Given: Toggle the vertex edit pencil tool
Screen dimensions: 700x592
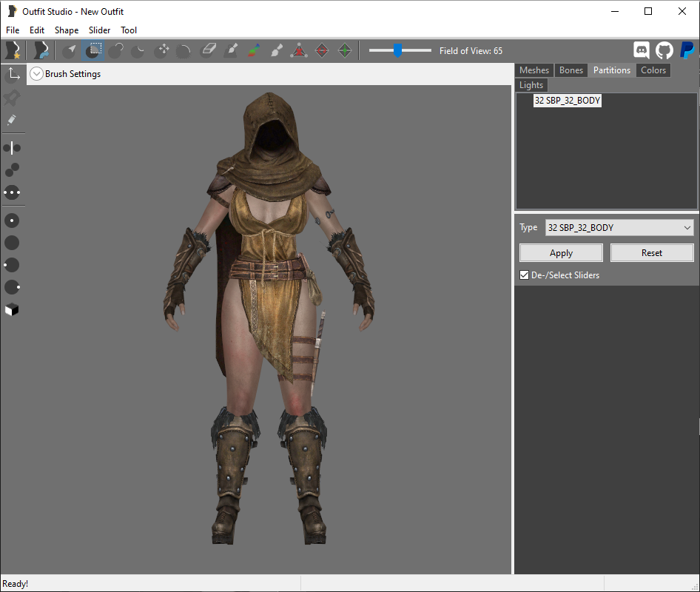Looking at the screenshot, I should 12,120.
